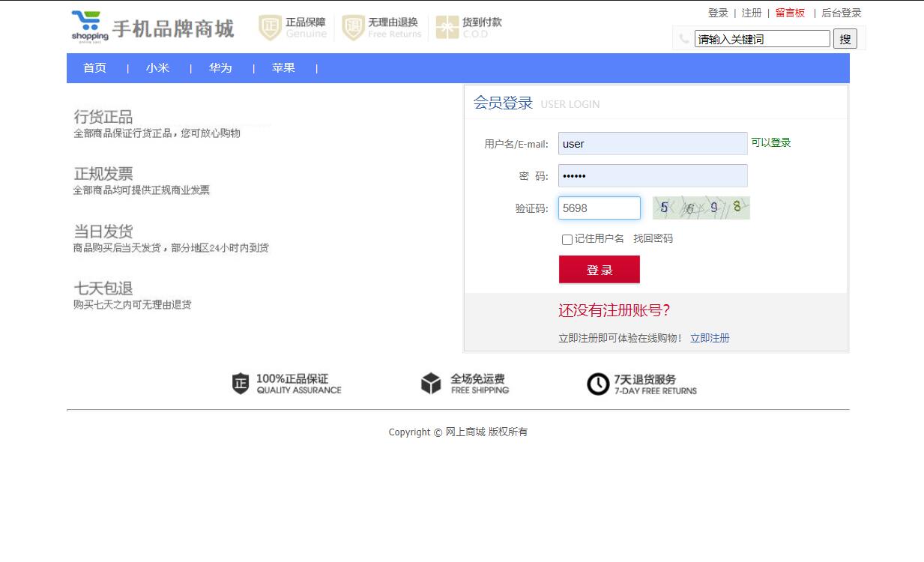Select the 苹果 category in navigation bar

[283, 67]
